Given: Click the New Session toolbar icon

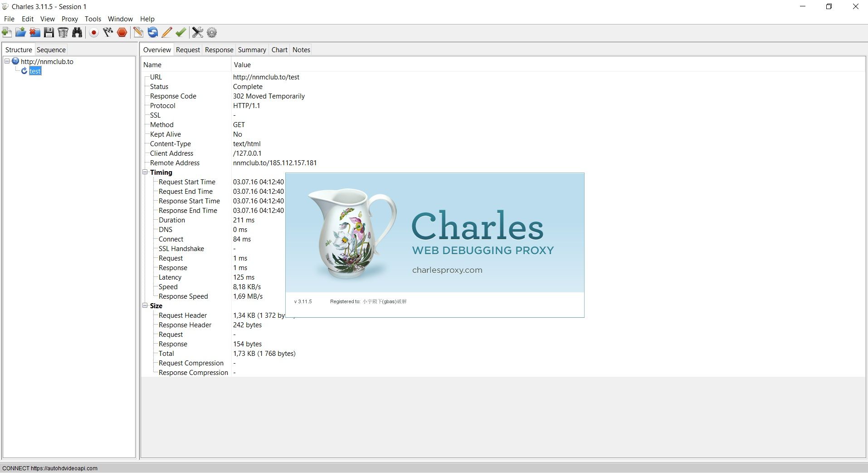Looking at the screenshot, I should [7, 32].
